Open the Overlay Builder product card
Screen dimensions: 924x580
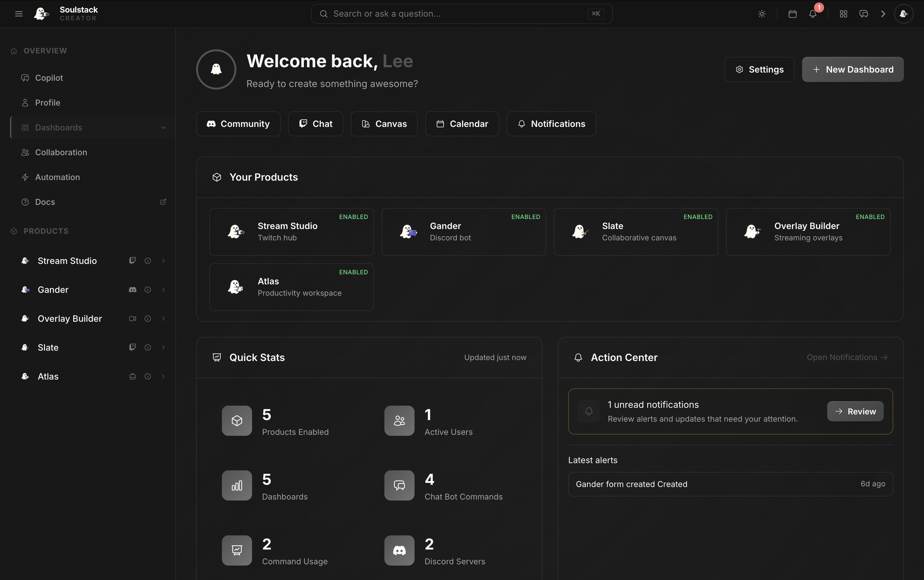(x=808, y=232)
